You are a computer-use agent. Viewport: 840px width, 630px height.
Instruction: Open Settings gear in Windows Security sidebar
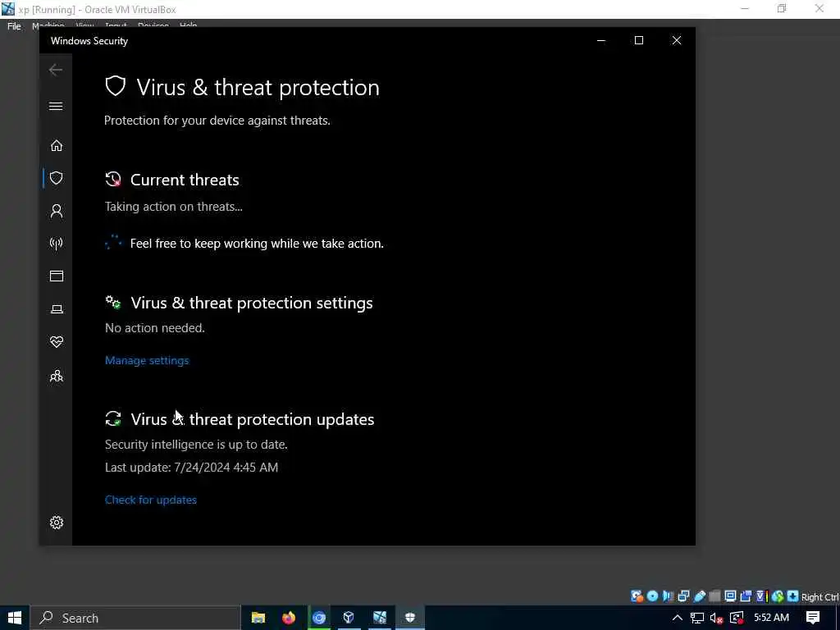(57, 523)
